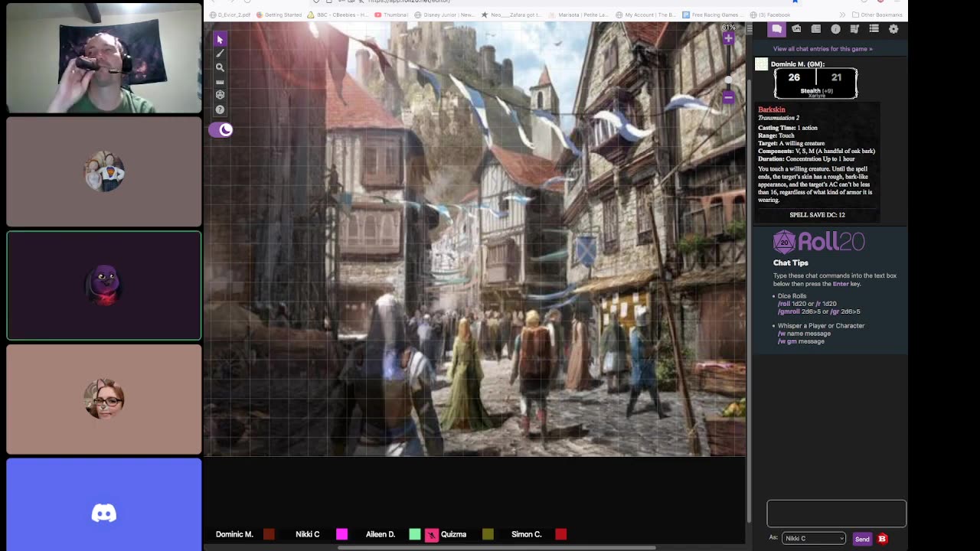Image resolution: width=980 pixels, height=551 pixels.
Task: Open the Disney Junior bookmark
Action: click(x=444, y=15)
